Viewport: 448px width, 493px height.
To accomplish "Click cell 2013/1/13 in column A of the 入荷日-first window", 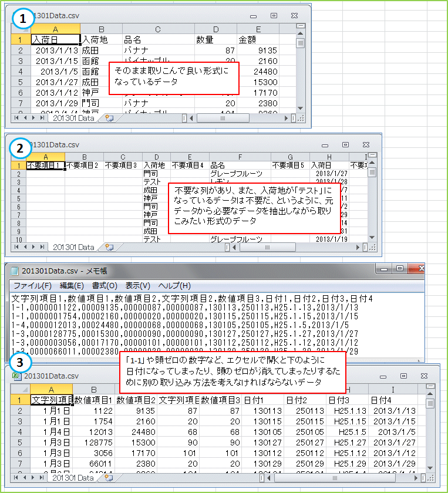I will tap(55, 50).
